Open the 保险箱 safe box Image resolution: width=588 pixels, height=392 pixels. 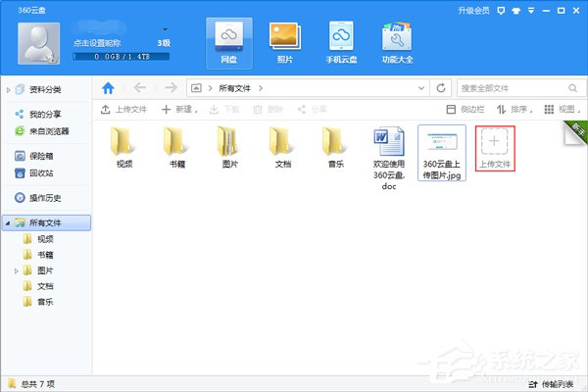tap(41, 156)
